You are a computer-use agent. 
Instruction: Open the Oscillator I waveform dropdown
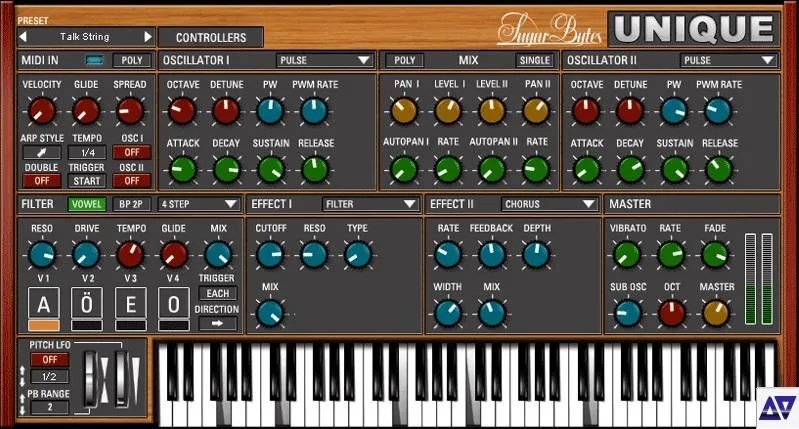click(324, 60)
